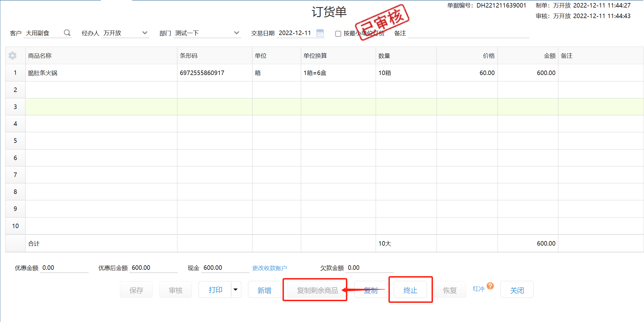Viewport: 644px width, 322px height.
Task: Toggle 按最小单位订货 checkbox
Action: coord(338,34)
